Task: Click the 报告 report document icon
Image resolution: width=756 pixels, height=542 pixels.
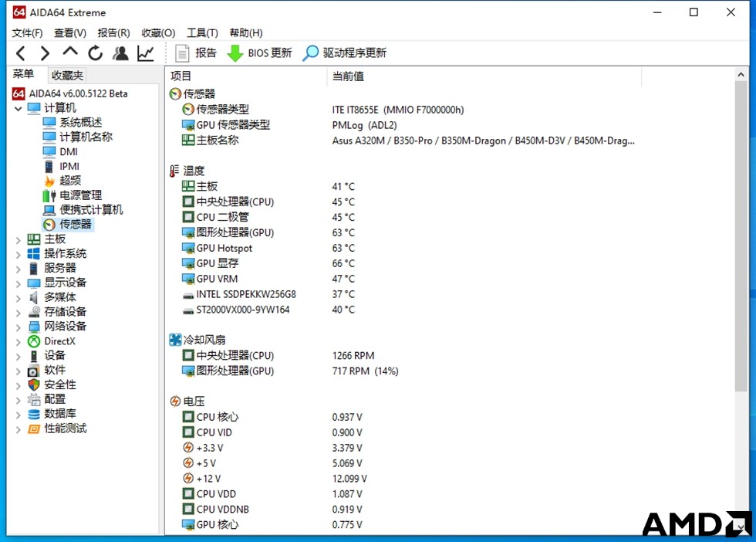Action: point(182,53)
